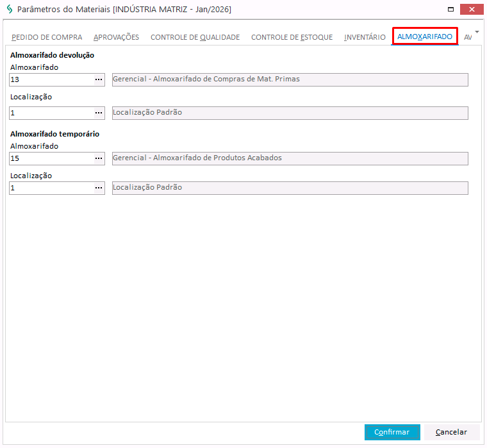This screenshot has width=487, height=448.
Task: Click the Cancelar button
Action: (451, 432)
